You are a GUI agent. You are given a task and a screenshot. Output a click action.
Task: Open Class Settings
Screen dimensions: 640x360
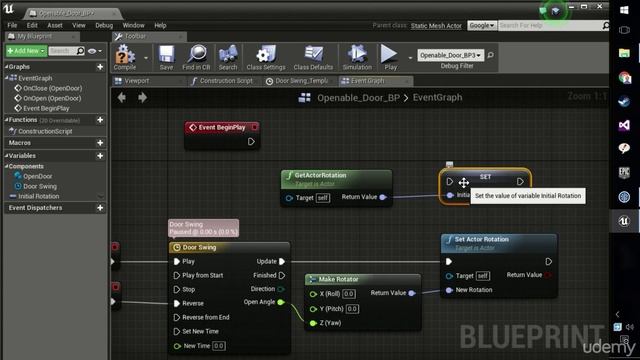coord(266,58)
